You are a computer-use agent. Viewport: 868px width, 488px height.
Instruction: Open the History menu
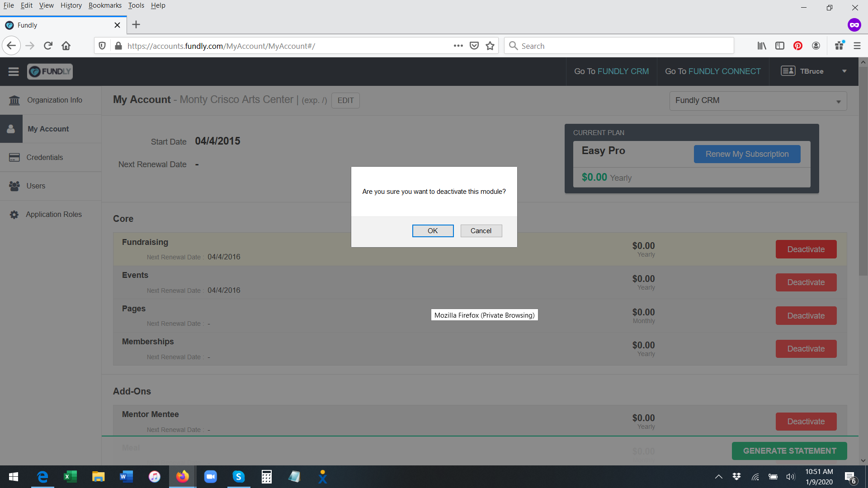click(x=71, y=5)
